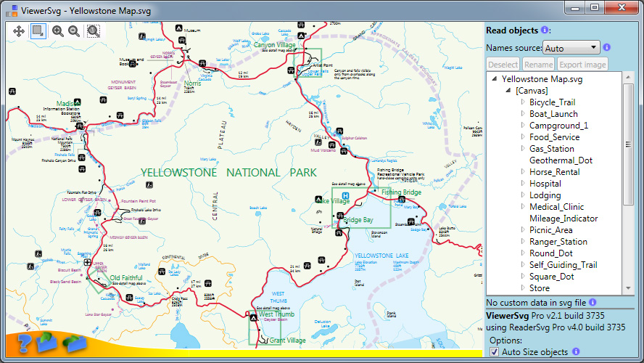Toggle the Auto Size objects checkbox

coord(494,352)
